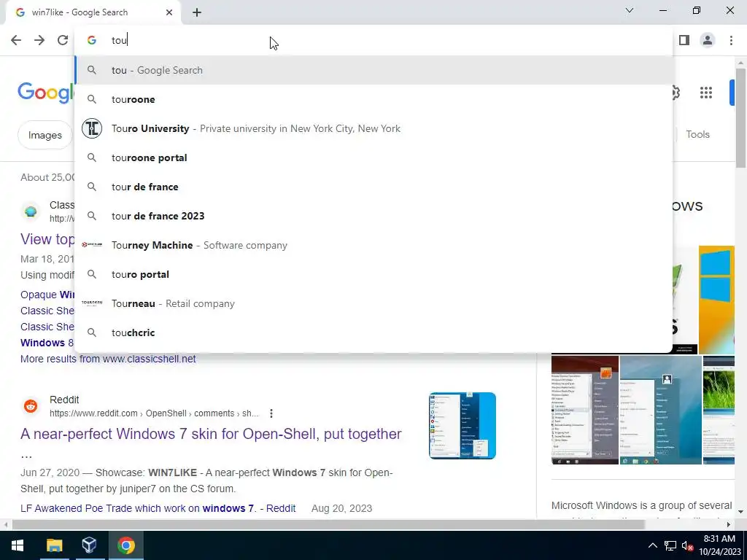Open the taskbar clock showing 8:31 AM

point(719,545)
